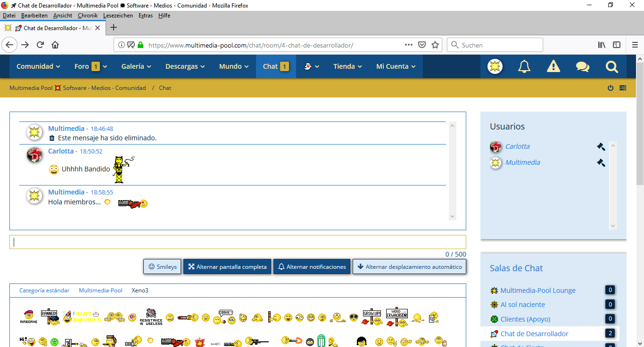Click the search magnifier icon in header

pos(612,66)
